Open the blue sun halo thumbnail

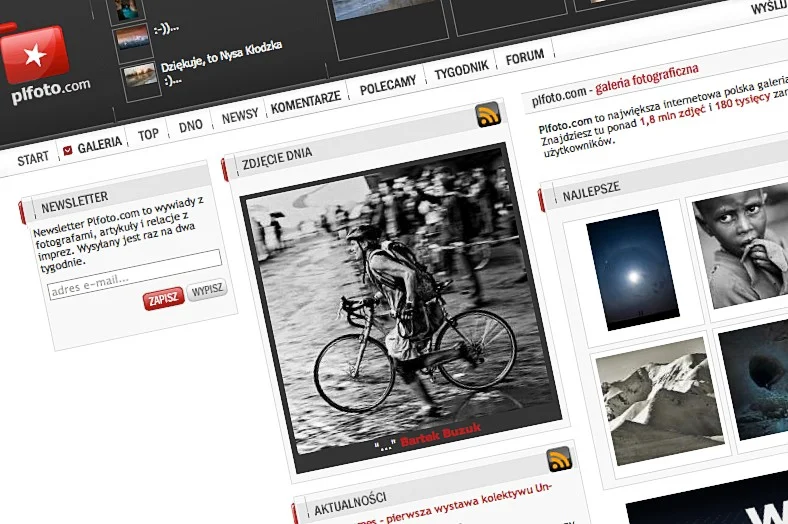pos(633,270)
